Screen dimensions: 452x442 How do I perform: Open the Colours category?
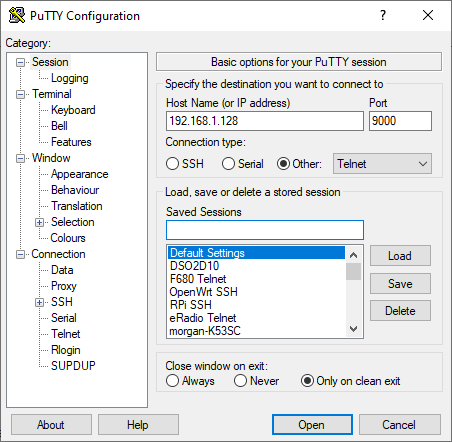(68, 238)
